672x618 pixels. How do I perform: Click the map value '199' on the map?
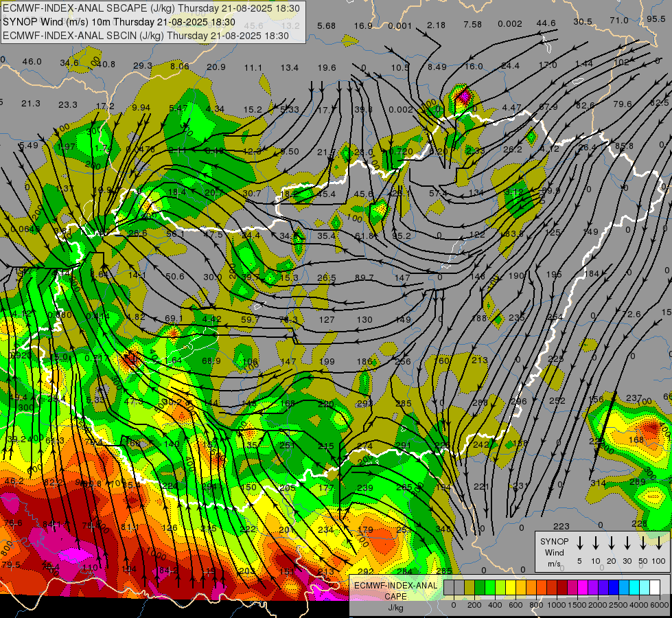click(327, 362)
